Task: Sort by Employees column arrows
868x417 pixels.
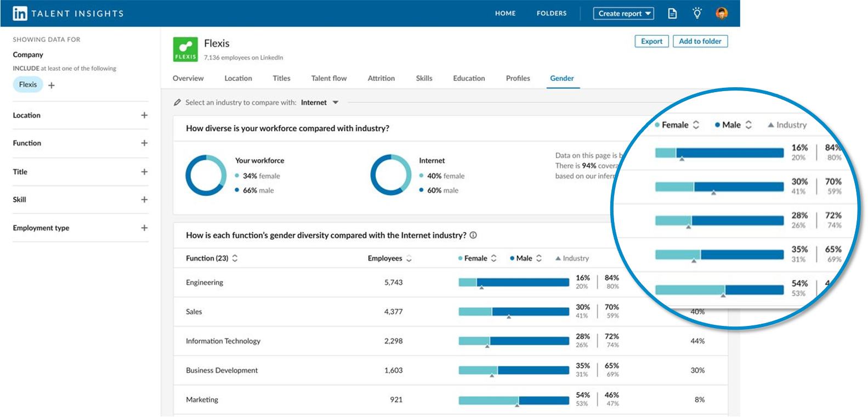Action: point(409,258)
